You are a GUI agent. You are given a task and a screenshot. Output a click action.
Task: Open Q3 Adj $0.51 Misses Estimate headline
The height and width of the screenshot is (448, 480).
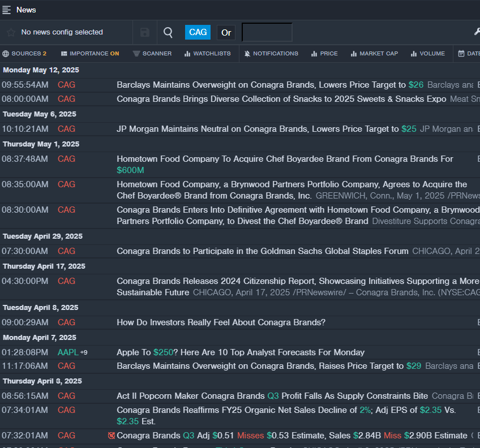292,436
